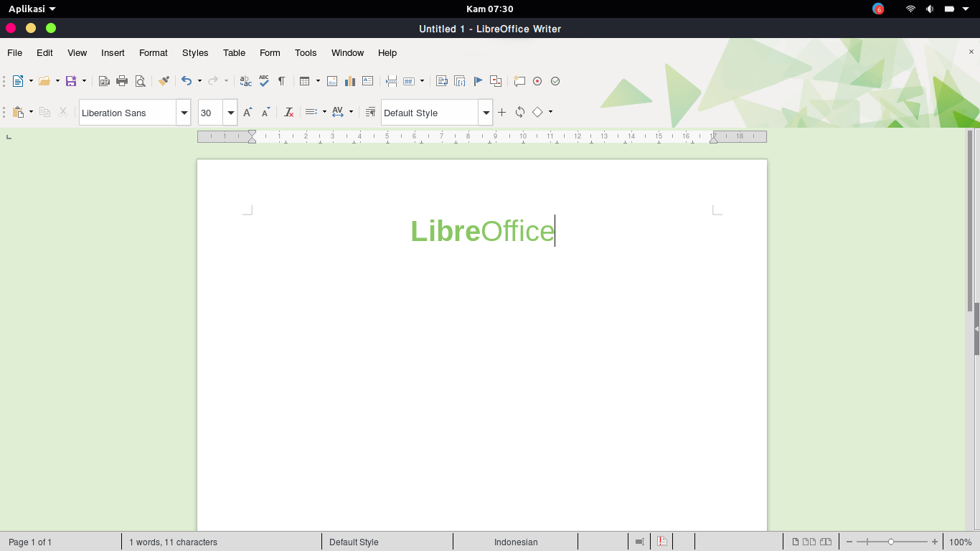This screenshot has width=980, height=551.
Task: Toggle Record Changes button
Action: point(537,81)
